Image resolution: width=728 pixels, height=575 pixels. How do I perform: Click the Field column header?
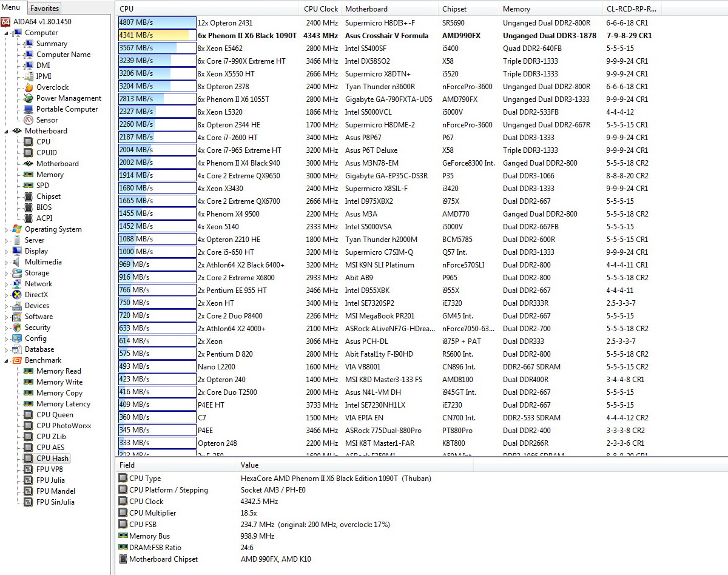tap(176, 465)
